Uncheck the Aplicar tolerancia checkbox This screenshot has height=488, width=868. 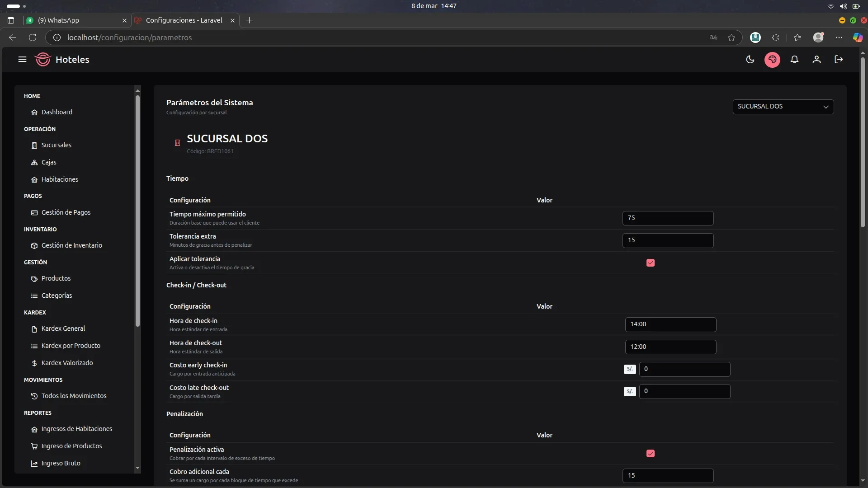click(651, 263)
